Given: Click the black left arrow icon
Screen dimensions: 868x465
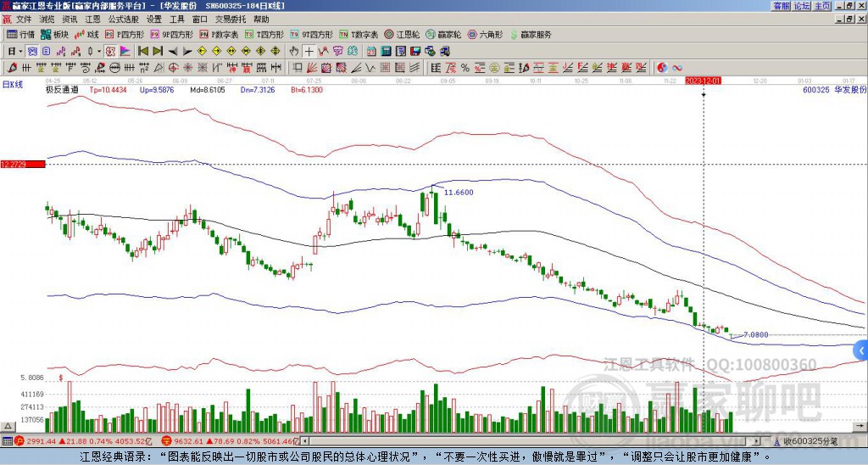Looking at the screenshot, I should point(172,52).
